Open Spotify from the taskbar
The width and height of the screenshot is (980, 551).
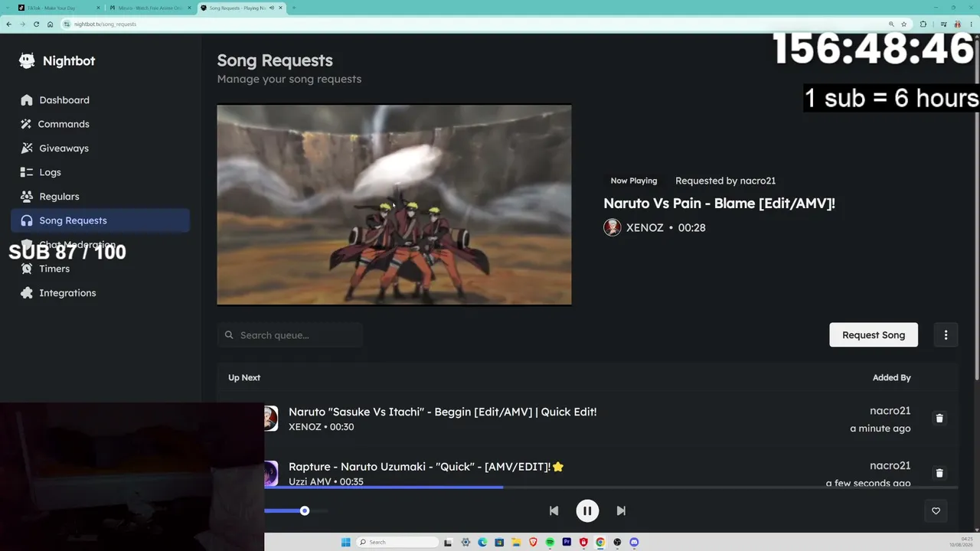coord(550,542)
